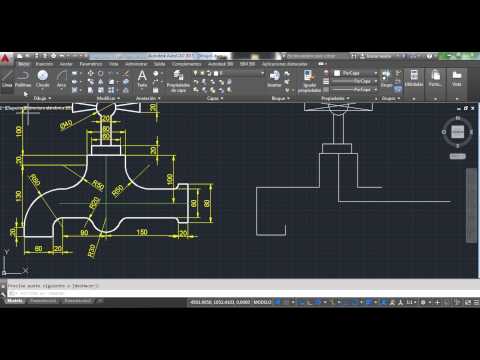Open the Paramétrico ribbon tab
This screenshot has width=480, height=360.
pyautogui.click(x=91, y=64)
